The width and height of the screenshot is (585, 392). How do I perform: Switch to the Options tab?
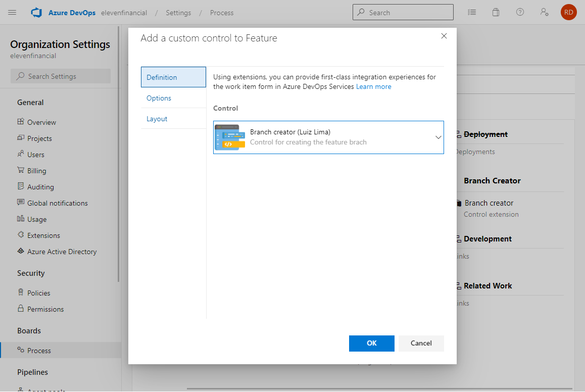[173, 98]
